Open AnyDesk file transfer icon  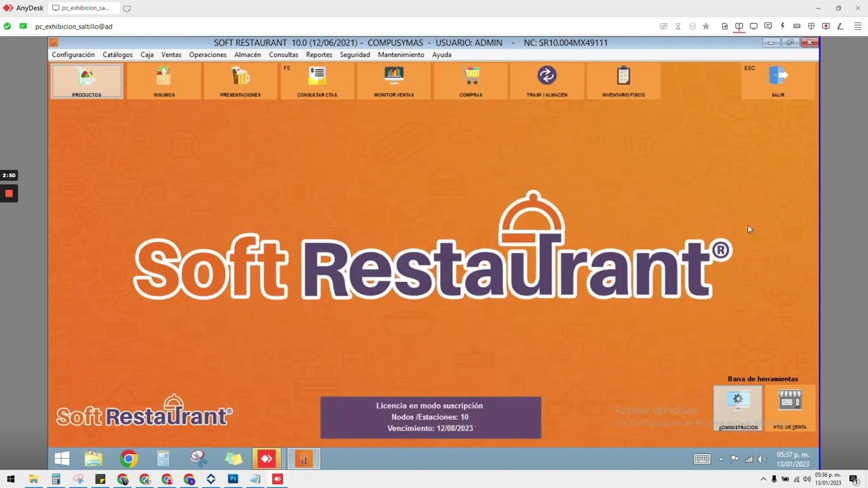point(725,26)
